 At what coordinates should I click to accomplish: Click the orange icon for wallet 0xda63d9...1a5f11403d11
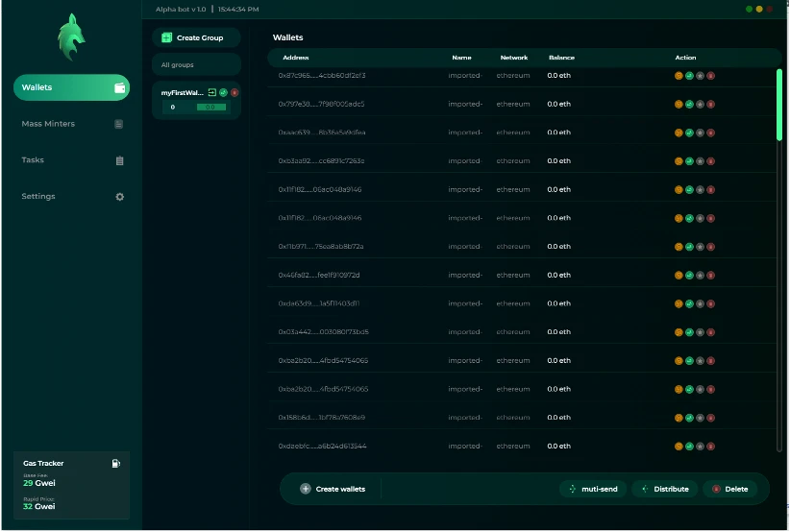click(x=679, y=304)
